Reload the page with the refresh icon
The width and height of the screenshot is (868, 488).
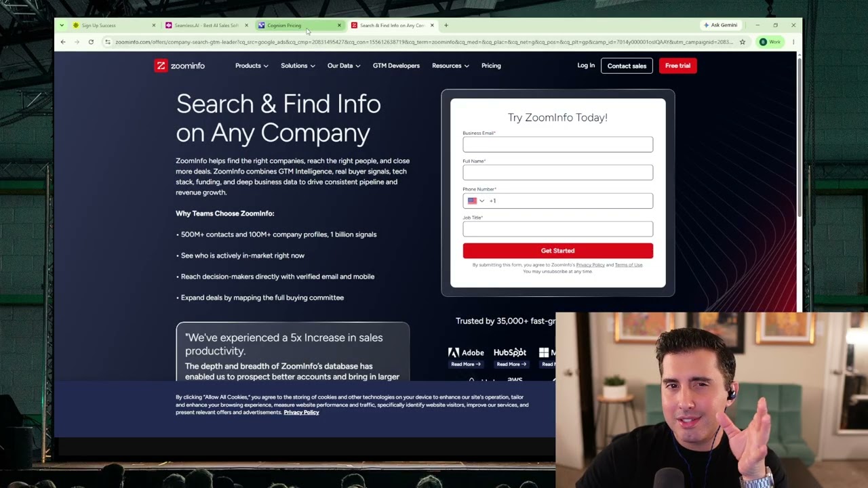click(91, 42)
